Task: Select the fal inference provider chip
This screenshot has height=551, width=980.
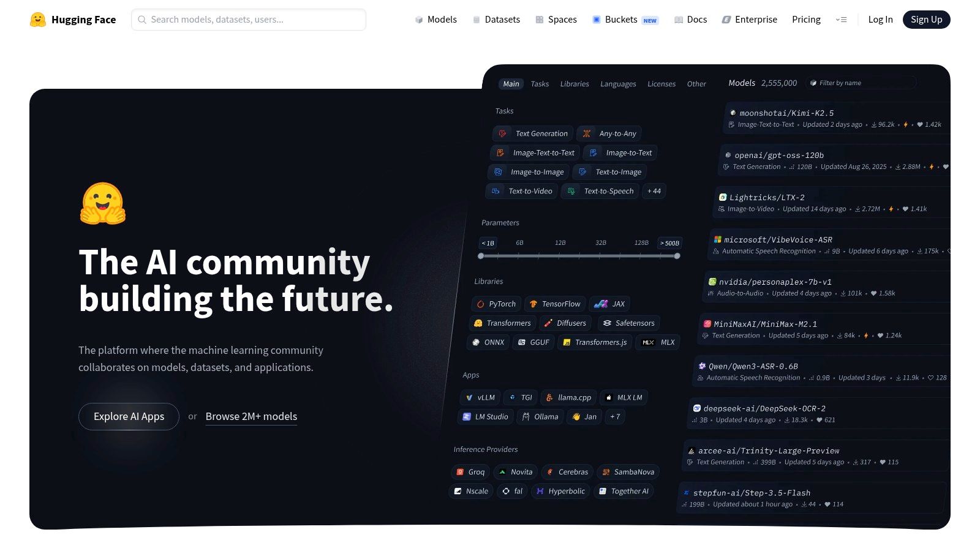Action: click(512, 491)
